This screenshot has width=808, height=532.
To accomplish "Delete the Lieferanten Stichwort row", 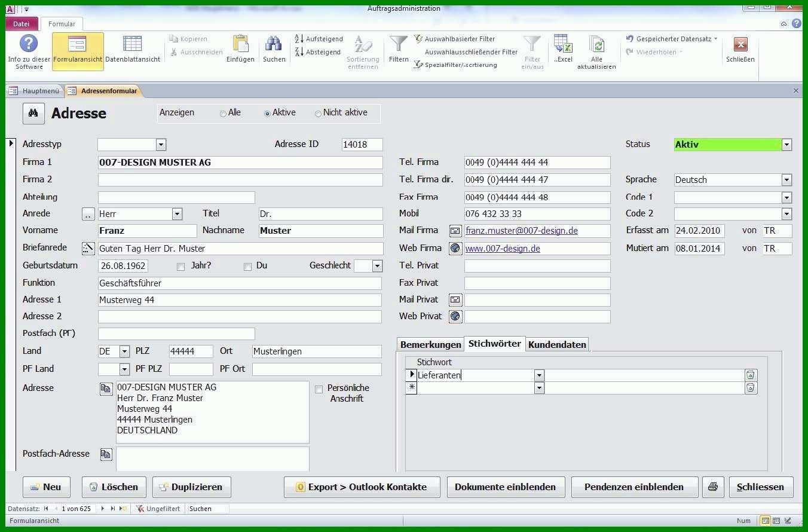I will click(751, 375).
